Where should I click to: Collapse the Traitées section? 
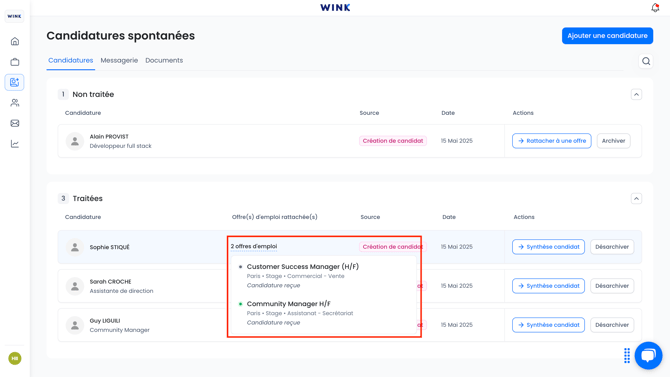(x=636, y=198)
